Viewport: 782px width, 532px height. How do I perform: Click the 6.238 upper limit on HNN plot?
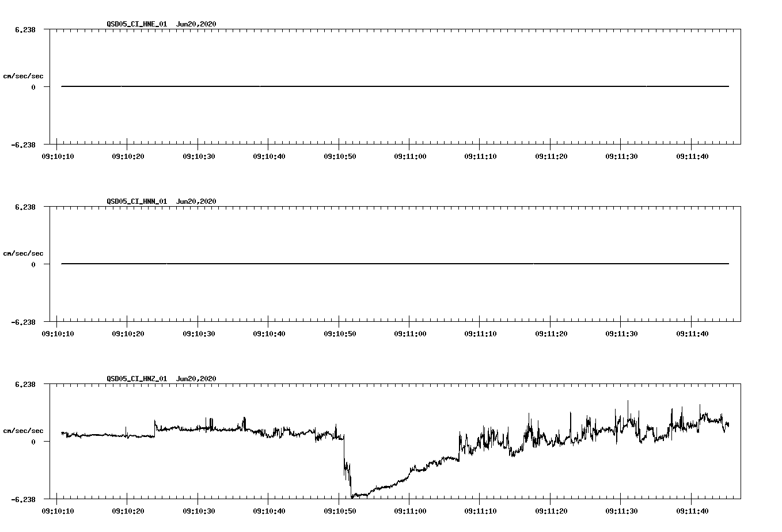(25, 207)
